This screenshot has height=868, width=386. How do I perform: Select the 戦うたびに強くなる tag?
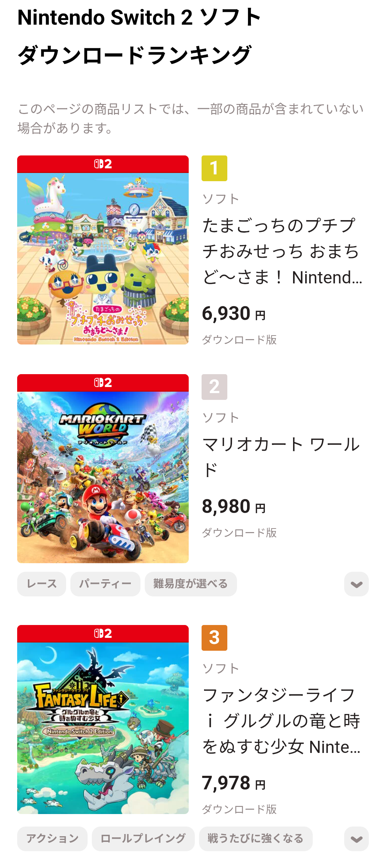[256, 839]
